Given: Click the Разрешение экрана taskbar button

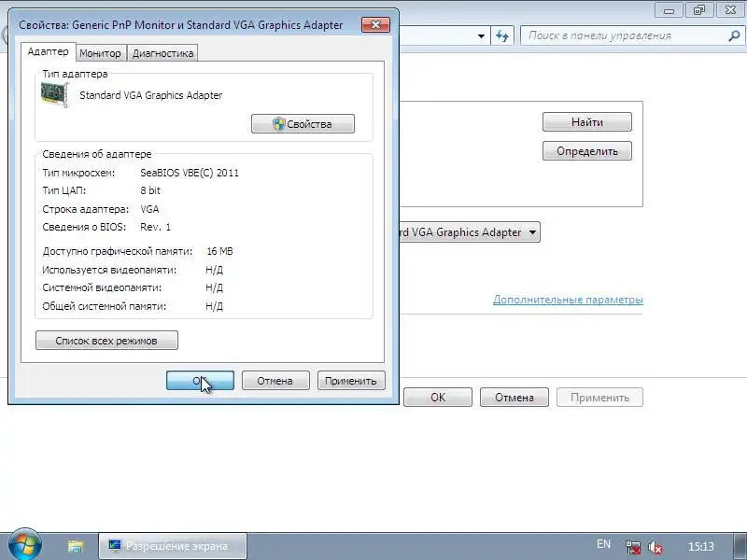Looking at the screenshot, I should pyautogui.click(x=173, y=546).
